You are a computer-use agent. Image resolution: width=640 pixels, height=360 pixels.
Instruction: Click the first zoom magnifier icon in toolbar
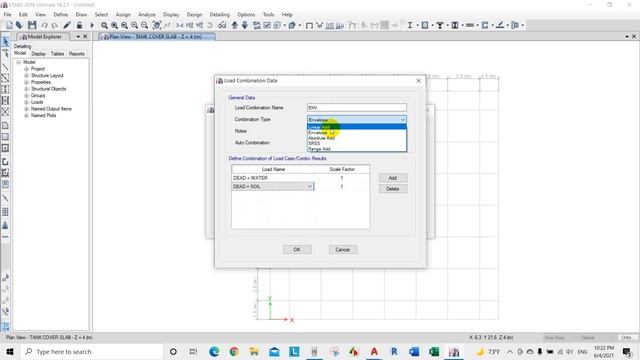tap(104, 25)
